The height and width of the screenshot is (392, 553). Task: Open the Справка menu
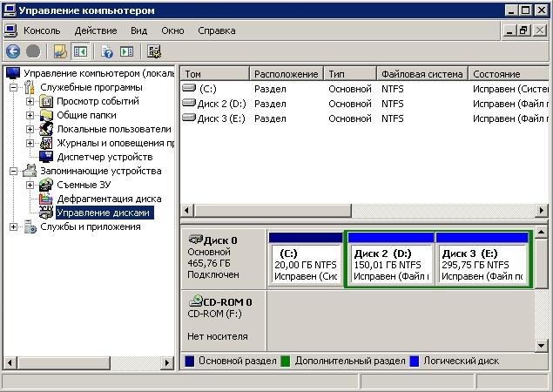[x=216, y=30]
